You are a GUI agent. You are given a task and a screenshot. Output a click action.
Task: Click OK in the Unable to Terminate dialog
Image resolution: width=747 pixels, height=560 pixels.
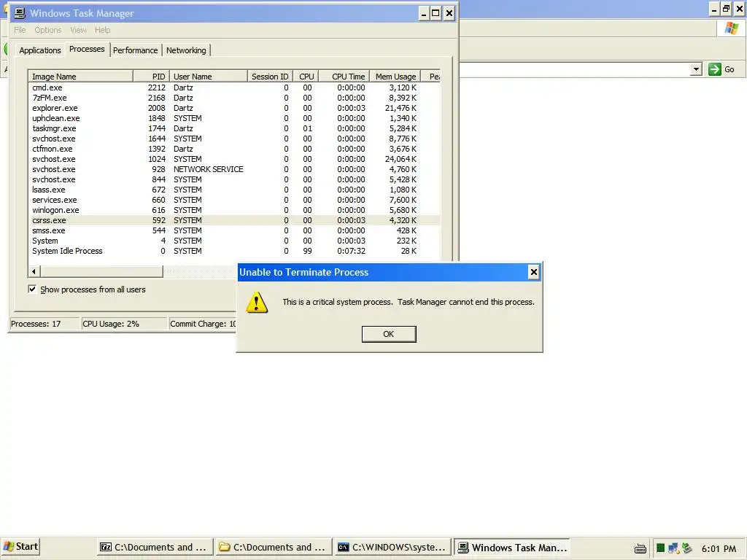pyautogui.click(x=389, y=334)
